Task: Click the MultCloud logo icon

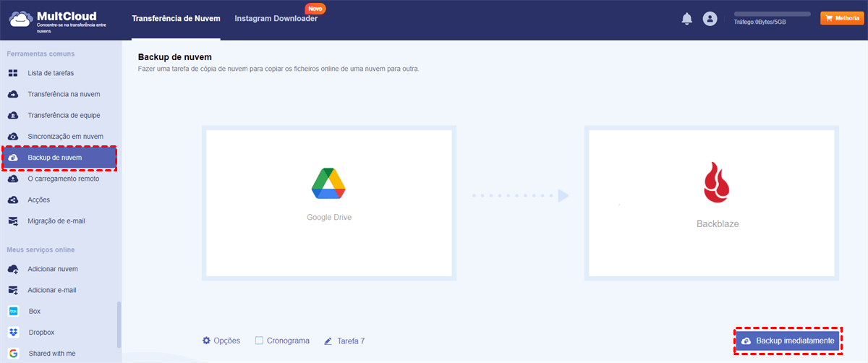Action: click(20, 20)
